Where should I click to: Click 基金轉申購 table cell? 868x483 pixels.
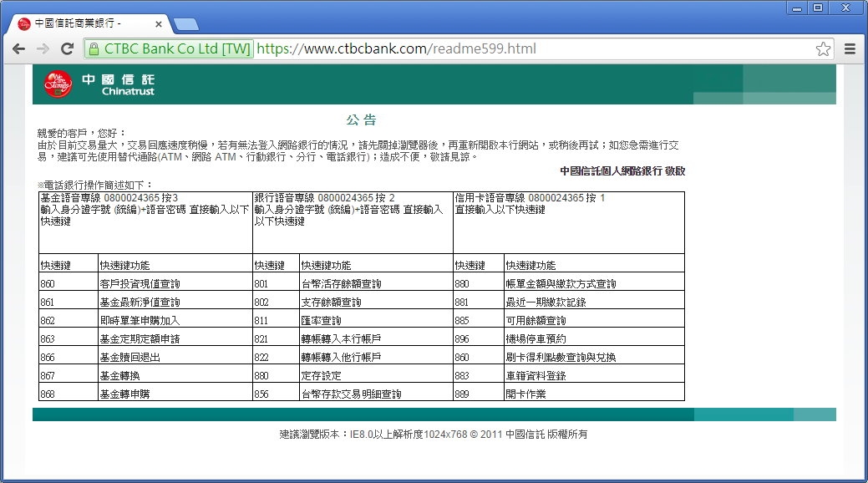point(175,394)
